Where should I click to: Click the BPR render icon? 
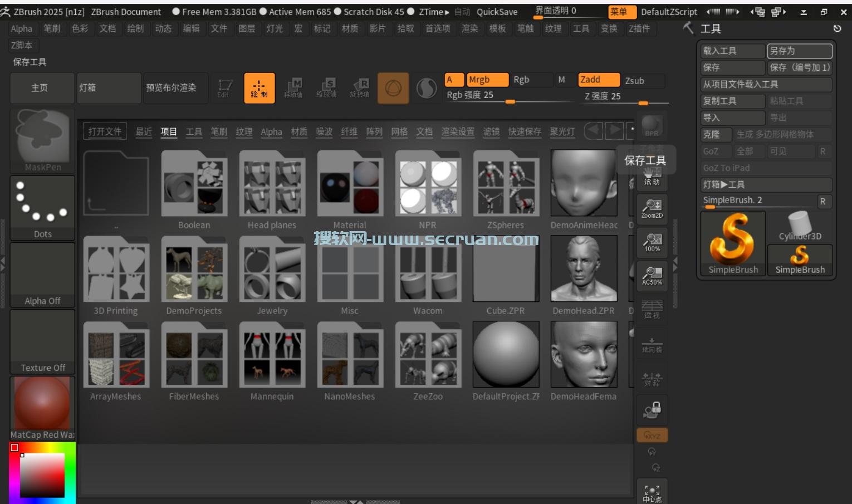click(x=652, y=126)
